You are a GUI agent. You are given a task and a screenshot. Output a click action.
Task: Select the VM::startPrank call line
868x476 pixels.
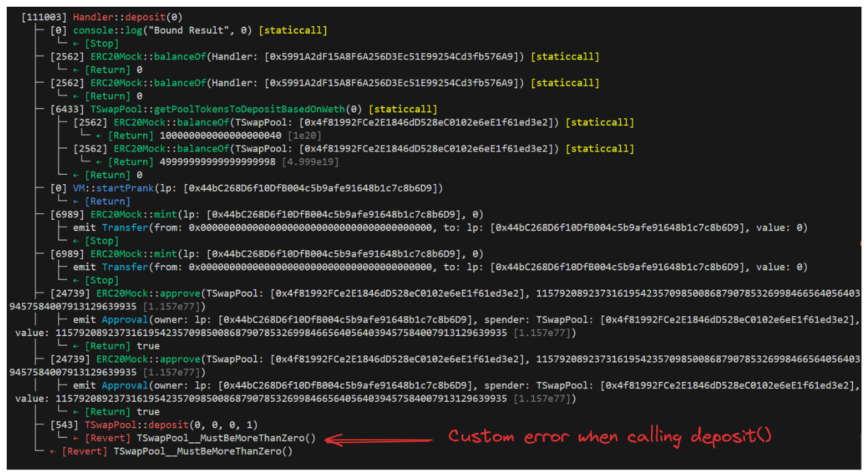pos(258,188)
